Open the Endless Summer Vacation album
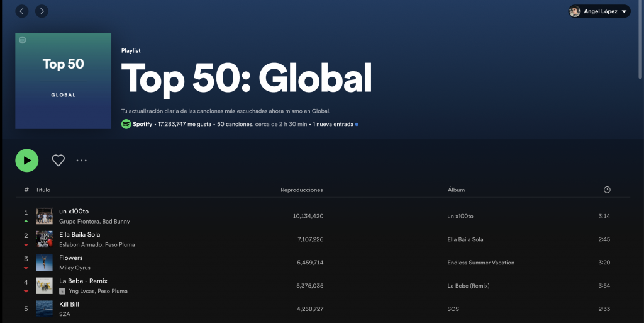644x323 pixels. (480, 263)
